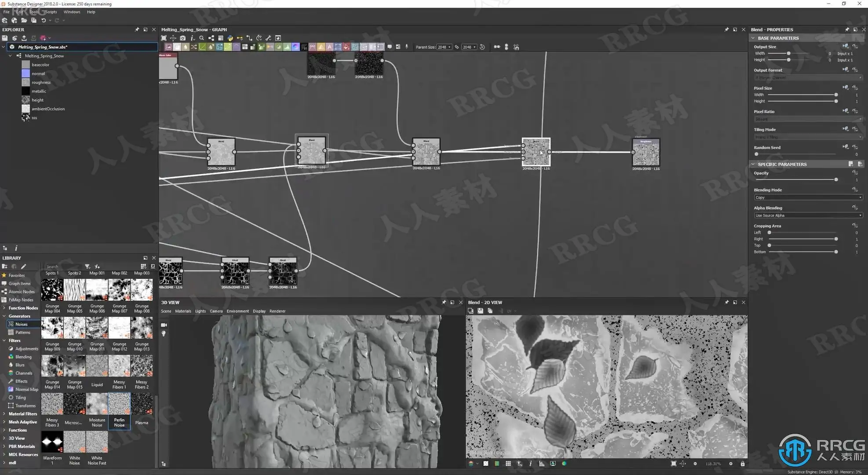Click the Opacity slider handle
The image size is (868, 475).
click(836, 179)
